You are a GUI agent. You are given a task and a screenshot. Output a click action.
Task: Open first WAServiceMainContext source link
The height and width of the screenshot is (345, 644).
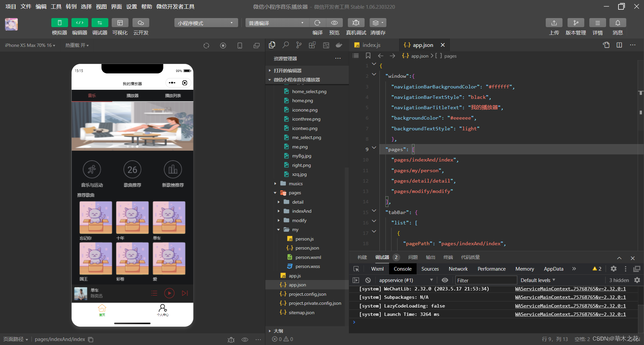point(570,289)
